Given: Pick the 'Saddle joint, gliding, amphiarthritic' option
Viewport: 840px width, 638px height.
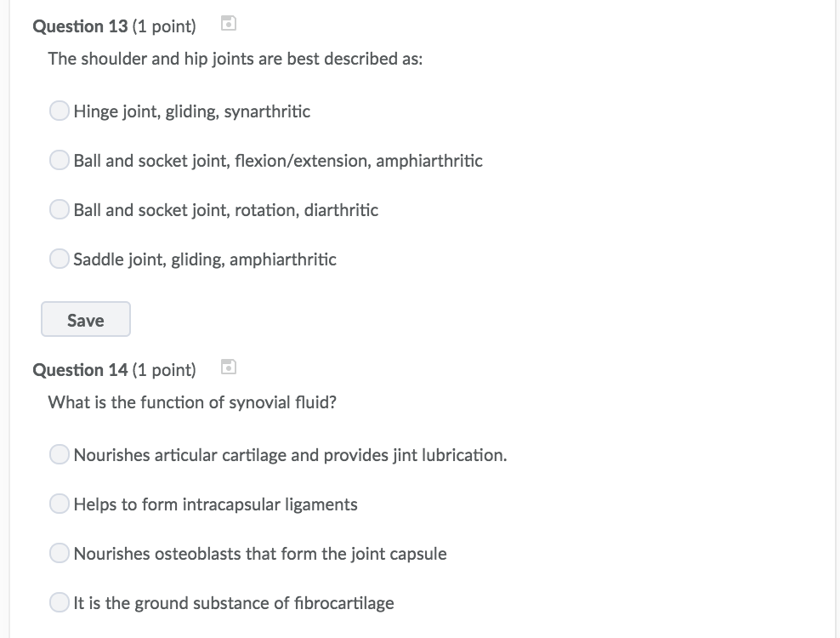Looking at the screenshot, I should coord(59,259).
